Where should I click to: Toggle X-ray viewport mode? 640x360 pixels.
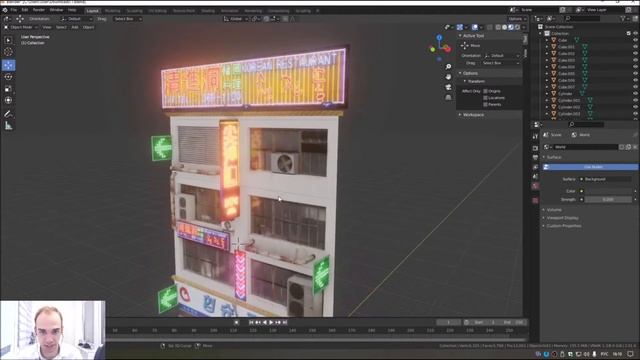(x=490, y=27)
